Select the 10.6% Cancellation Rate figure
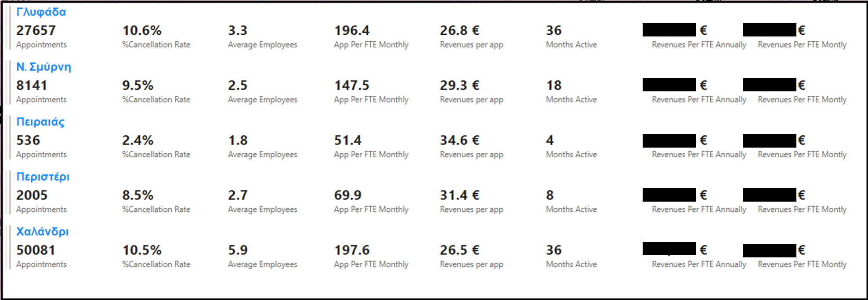This screenshot has width=868, height=300. [142, 30]
